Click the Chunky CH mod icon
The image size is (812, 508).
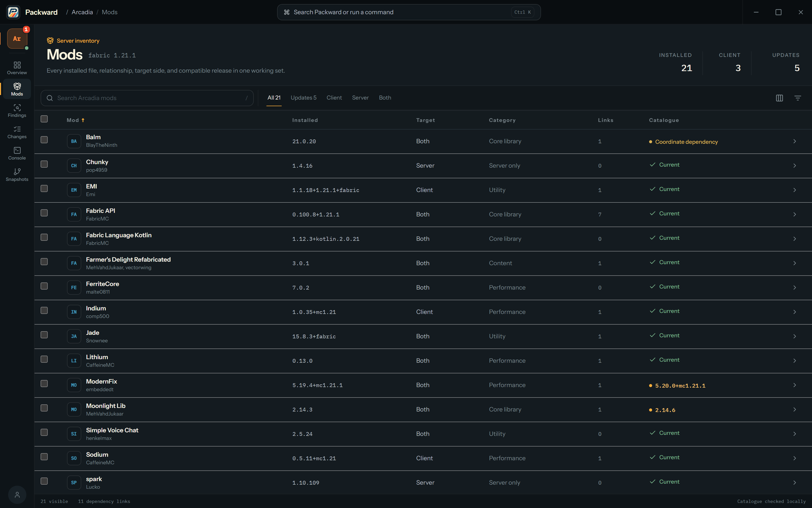[x=74, y=166]
